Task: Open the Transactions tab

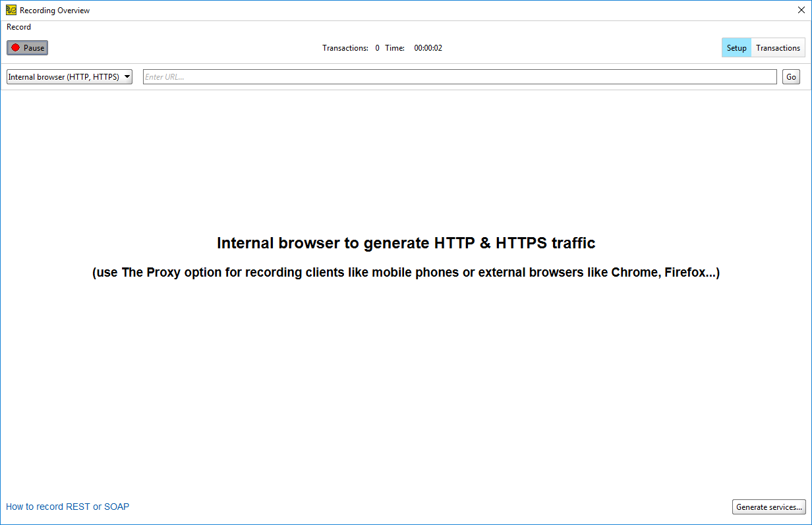Action: pyautogui.click(x=778, y=48)
